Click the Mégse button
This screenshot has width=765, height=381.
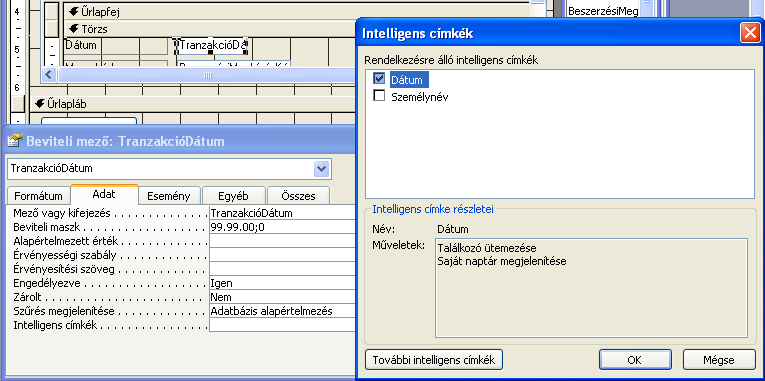[x=719, y=360]
